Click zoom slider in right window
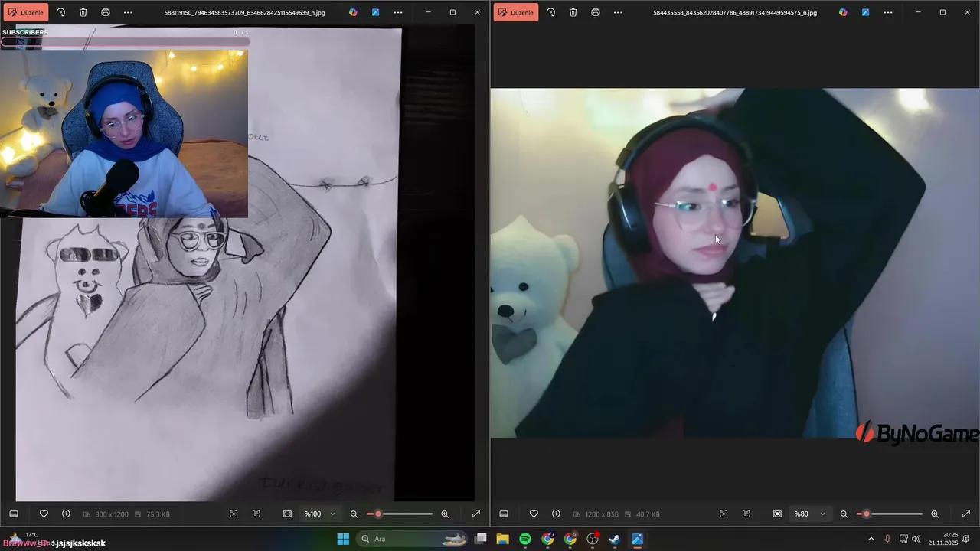The image size is (980, 551). pyautogui.click(x=890, y=514)
